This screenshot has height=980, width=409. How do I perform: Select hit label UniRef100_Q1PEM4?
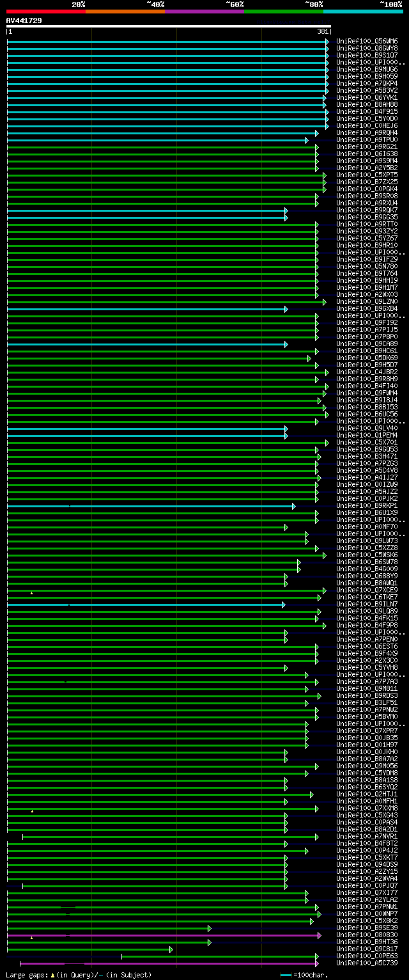[x=367, y=436]
